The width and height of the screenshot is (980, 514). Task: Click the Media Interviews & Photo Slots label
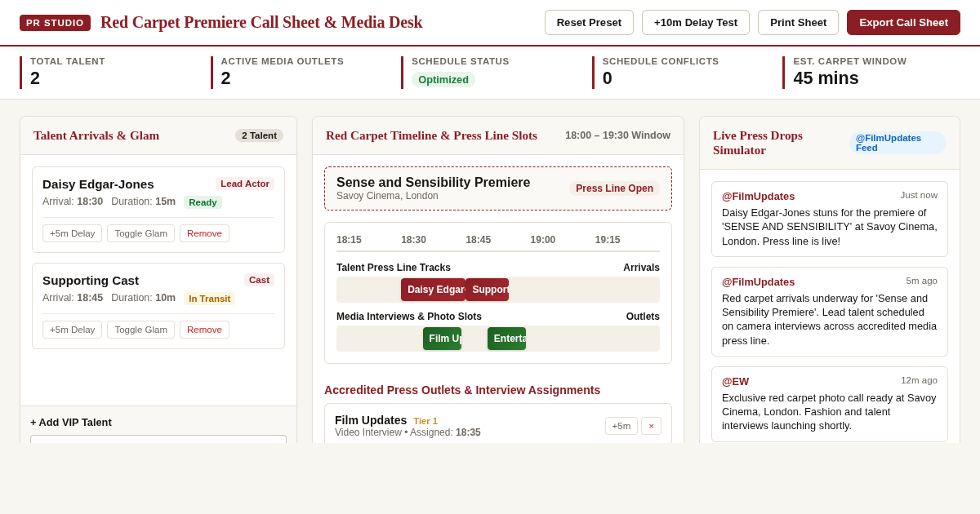(x=409, y=317)
